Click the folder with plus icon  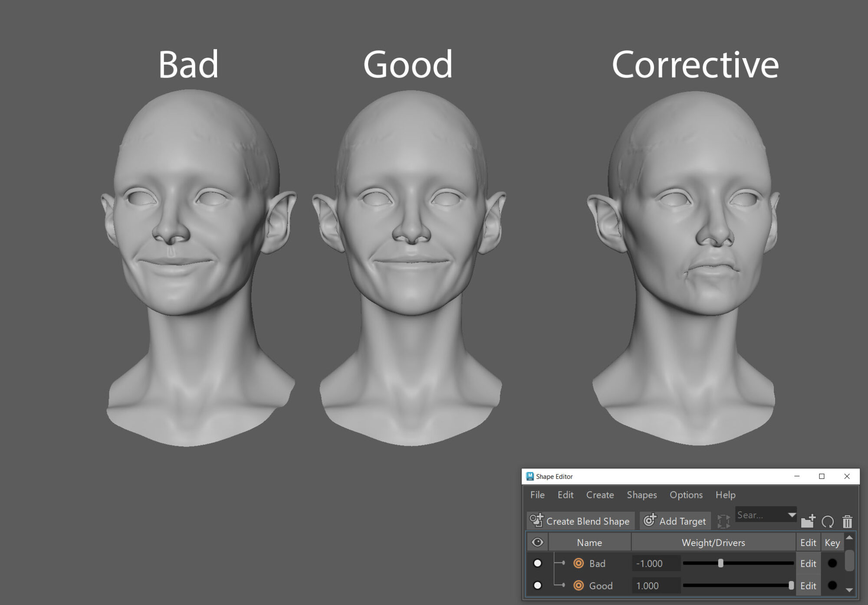point(808,521)
